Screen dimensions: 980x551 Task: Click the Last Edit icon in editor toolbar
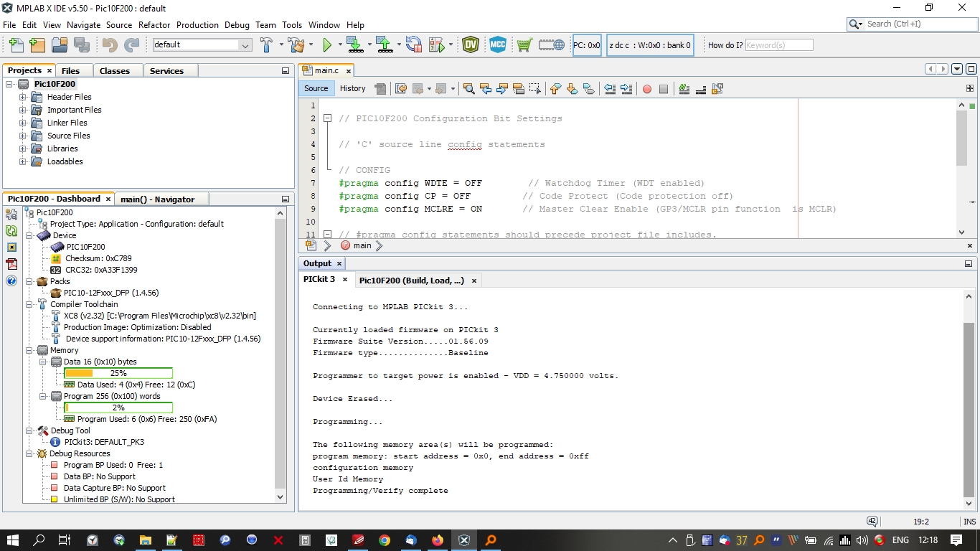click(x=401, y=88)
